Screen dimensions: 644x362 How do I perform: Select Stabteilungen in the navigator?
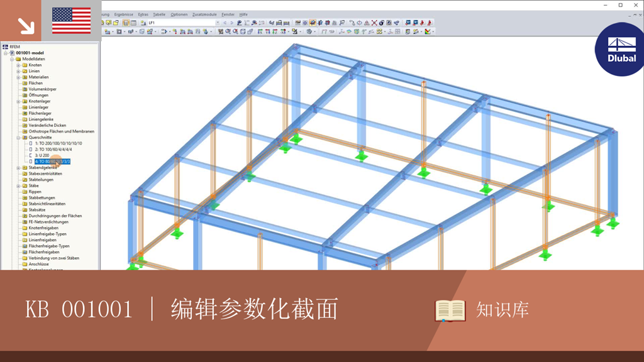click(x=41, y=180)
